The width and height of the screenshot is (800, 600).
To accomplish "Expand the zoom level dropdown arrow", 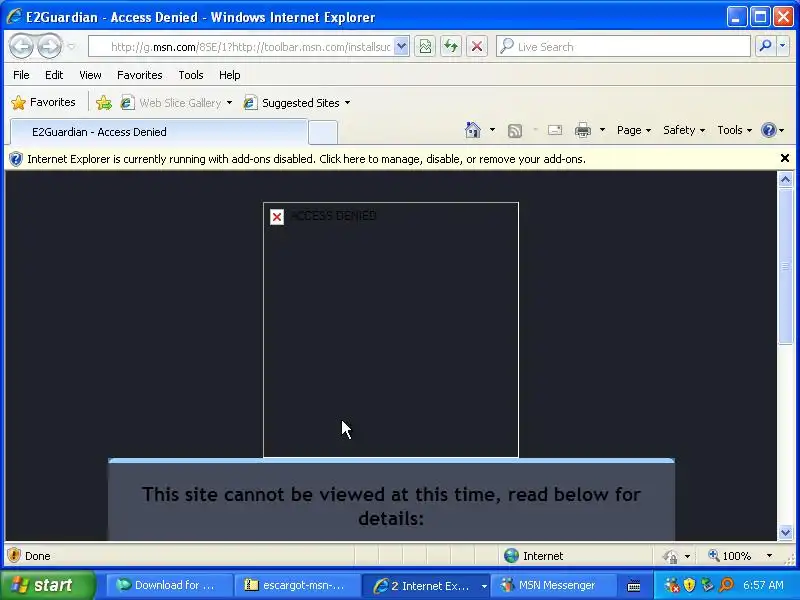I will click(x=769, y=556).
